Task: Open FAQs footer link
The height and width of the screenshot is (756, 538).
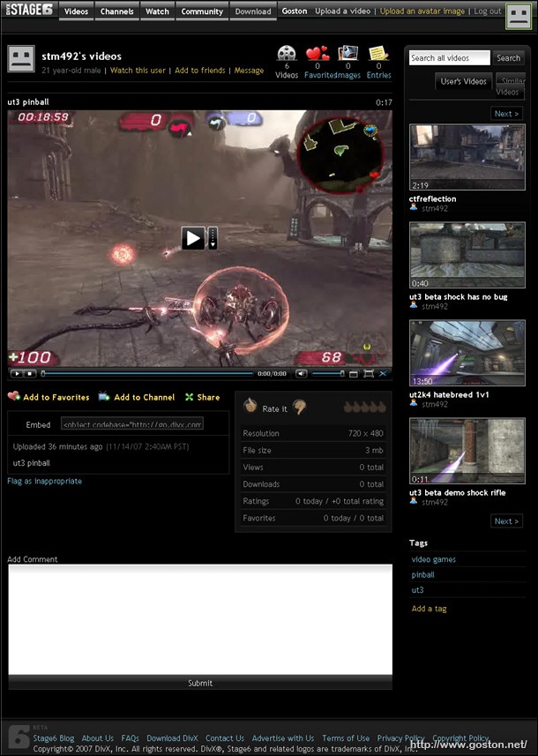Action: coord(130,738)
